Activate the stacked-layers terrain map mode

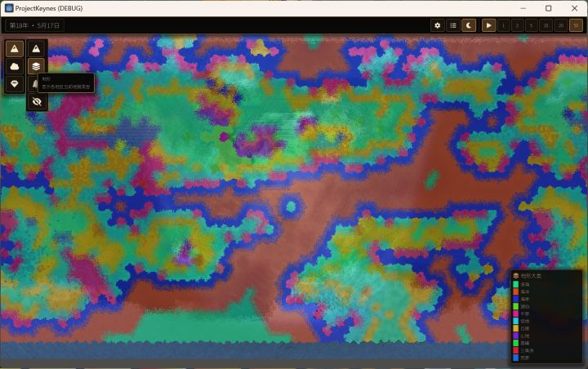[x=37, y=66]
